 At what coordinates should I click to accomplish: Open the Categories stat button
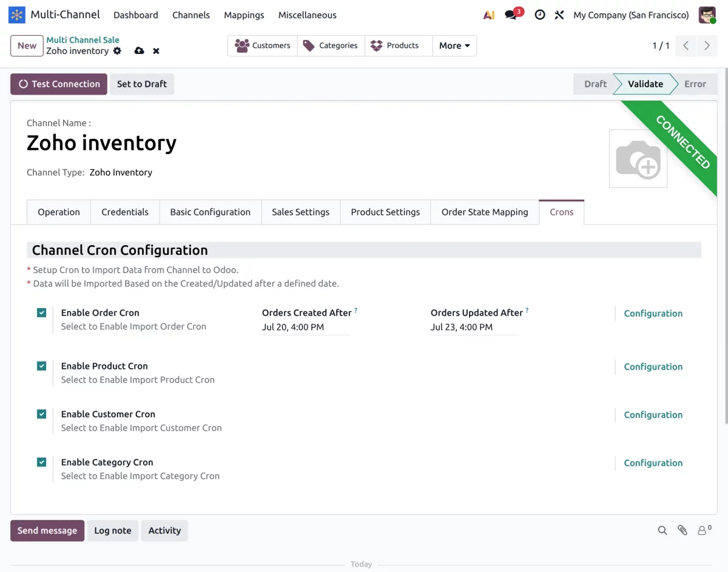pos(331,45)
